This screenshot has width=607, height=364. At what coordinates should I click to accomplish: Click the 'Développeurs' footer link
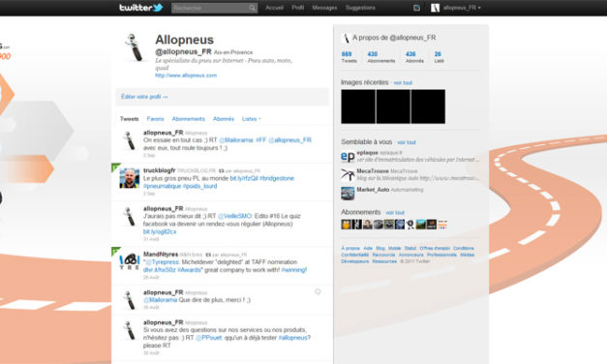354,261
